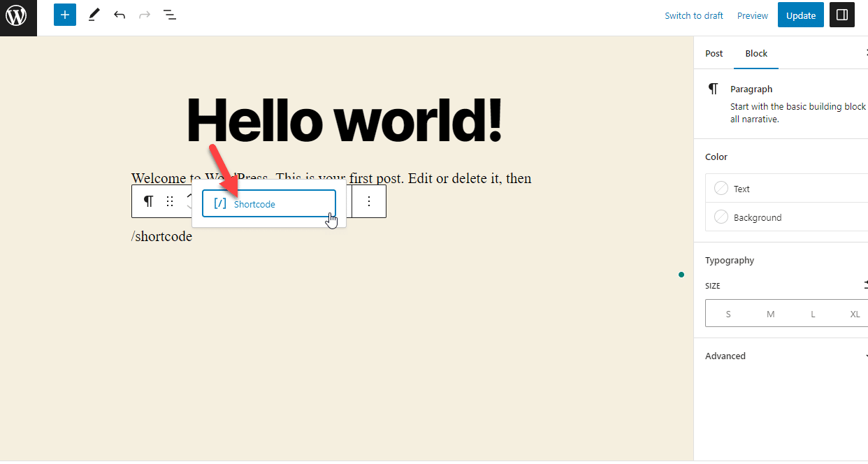
Task: Select size XL in Typography
Action: (855, 313)
